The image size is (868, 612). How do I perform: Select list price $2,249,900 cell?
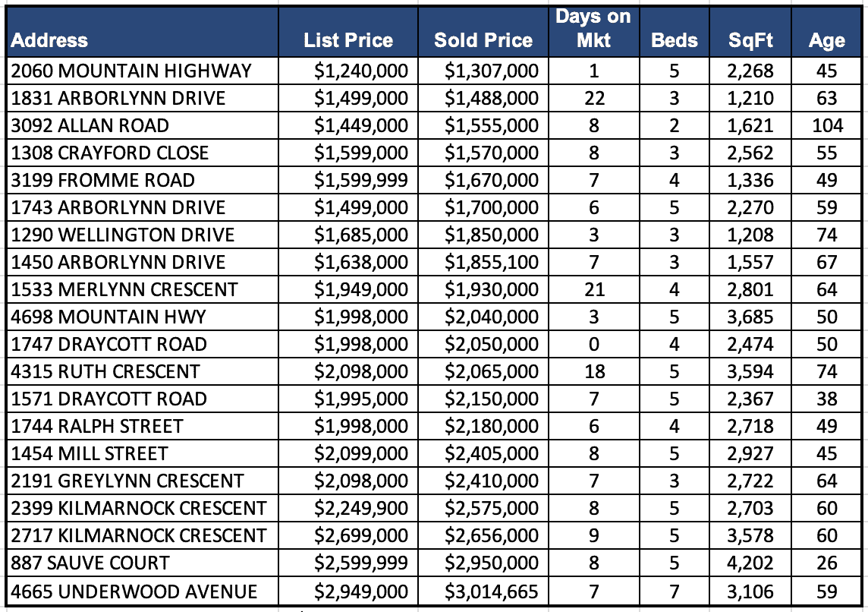click(361, 509)
